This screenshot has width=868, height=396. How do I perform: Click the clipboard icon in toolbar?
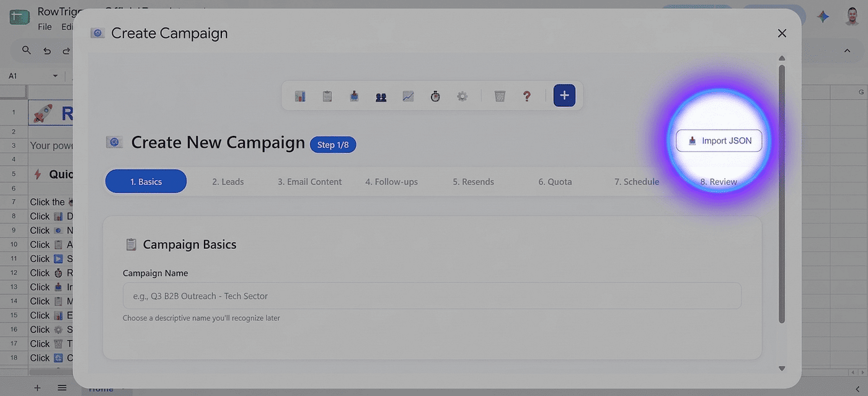tap(327, 96)
